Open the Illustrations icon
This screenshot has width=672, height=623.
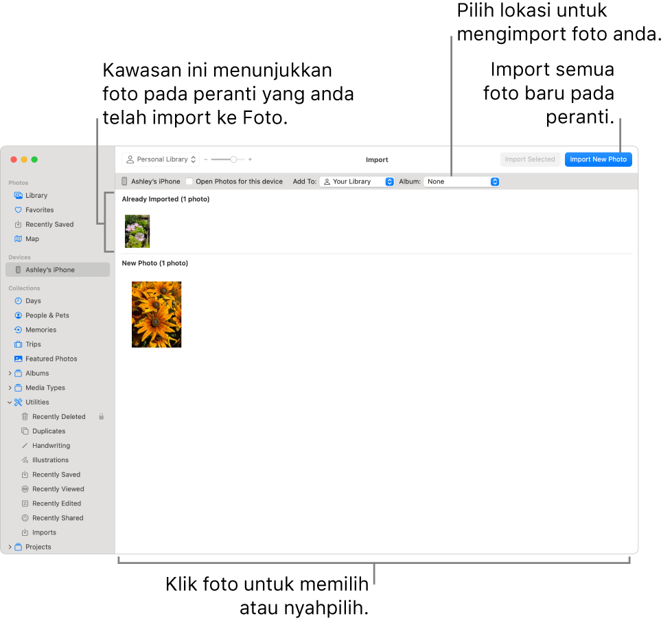point(25,460)
